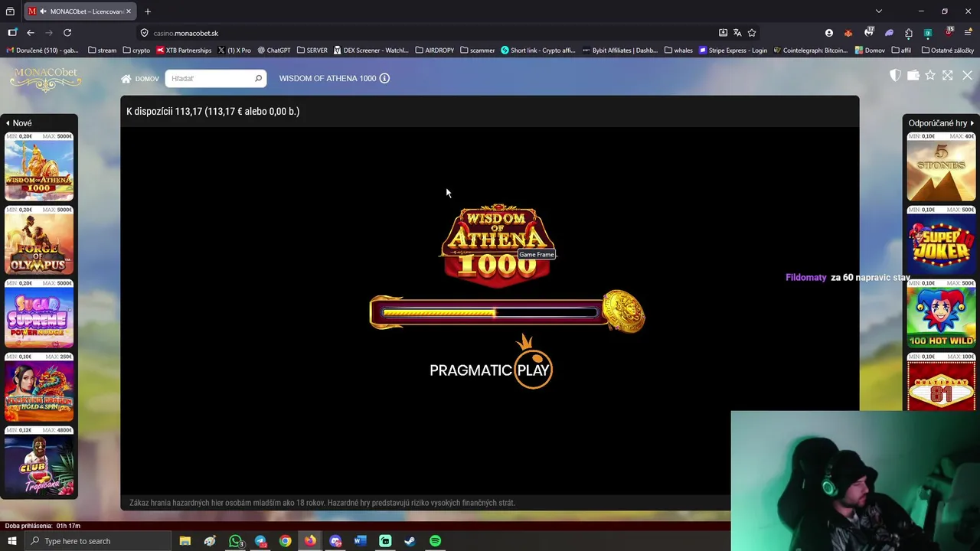980x551 pixels.
Task: Open the SERVER bookmarks folder
Action: click(312, 51)
